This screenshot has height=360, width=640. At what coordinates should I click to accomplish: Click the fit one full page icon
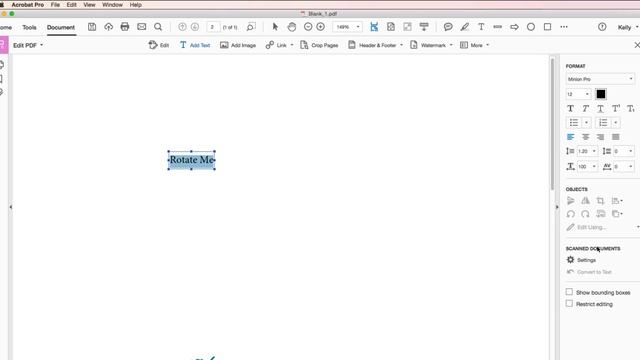click(391, 27)
